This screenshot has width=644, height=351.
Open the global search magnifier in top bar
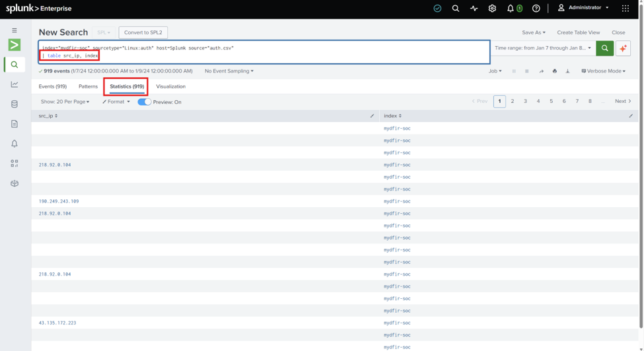456,8
